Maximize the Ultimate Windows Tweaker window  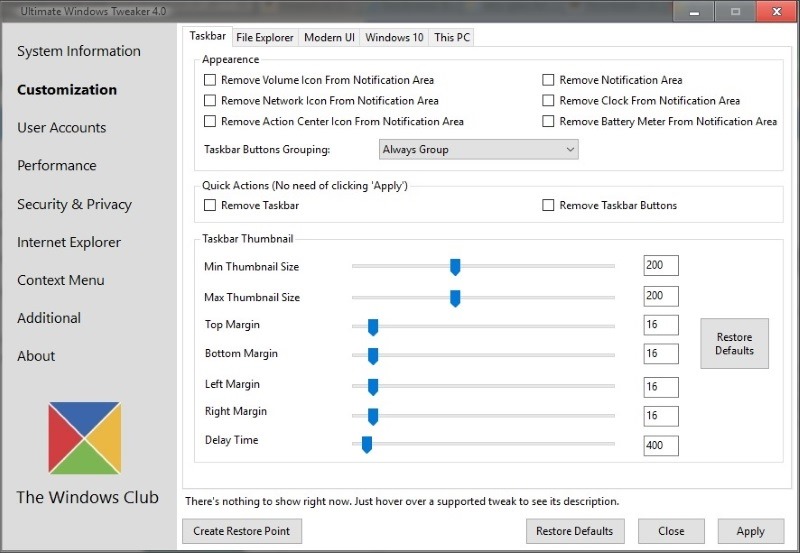[735, 11]
